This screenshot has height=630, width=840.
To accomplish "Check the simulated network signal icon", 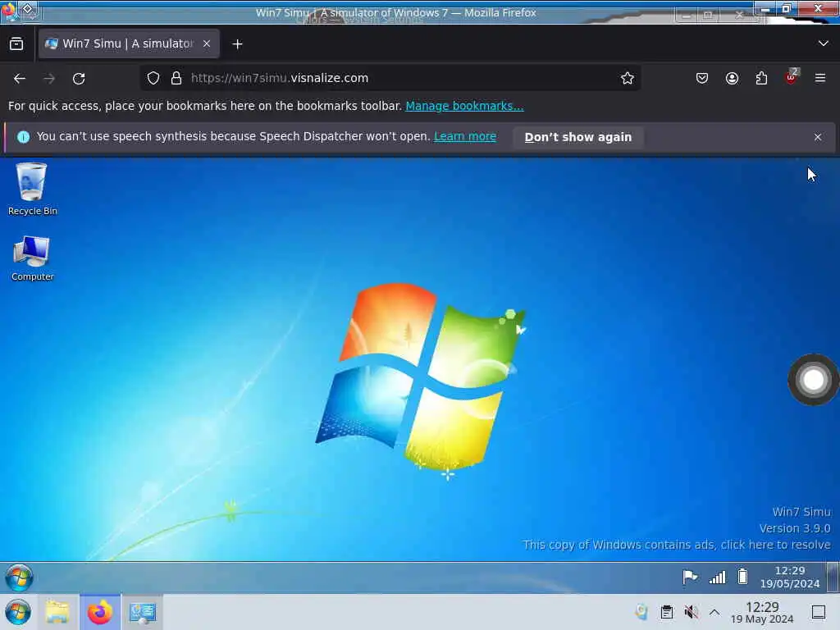I will pos(717,577).
